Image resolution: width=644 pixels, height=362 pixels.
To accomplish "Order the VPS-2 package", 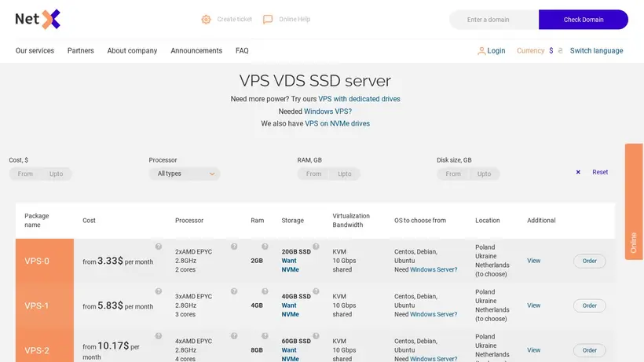I will pyautogui.click(x=589, y=350).
